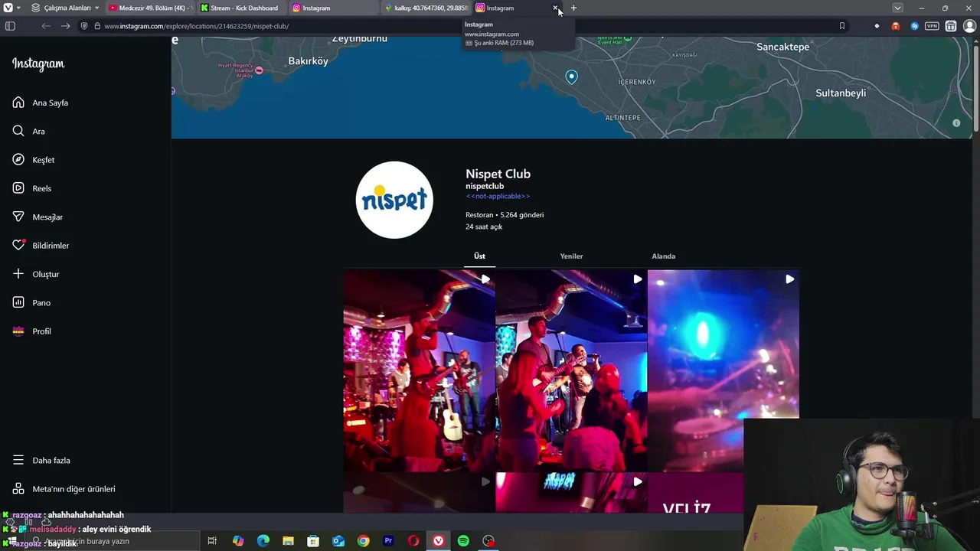Open the tracker blocker shield icon
This screenshot has width=980, height=551.
[84, 26]
